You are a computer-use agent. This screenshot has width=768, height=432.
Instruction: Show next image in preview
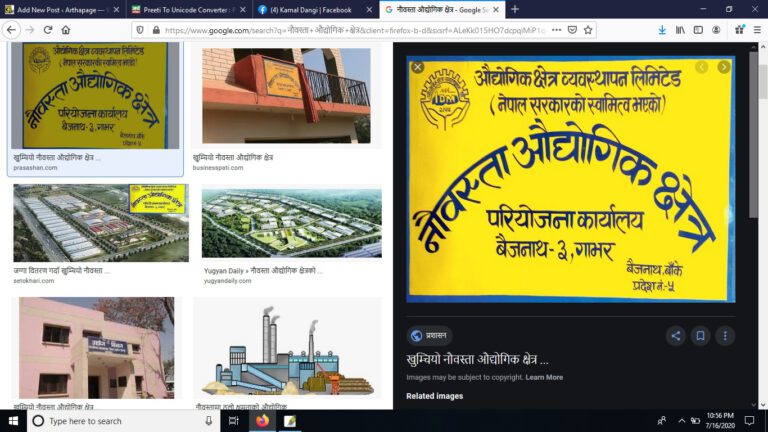723,67
